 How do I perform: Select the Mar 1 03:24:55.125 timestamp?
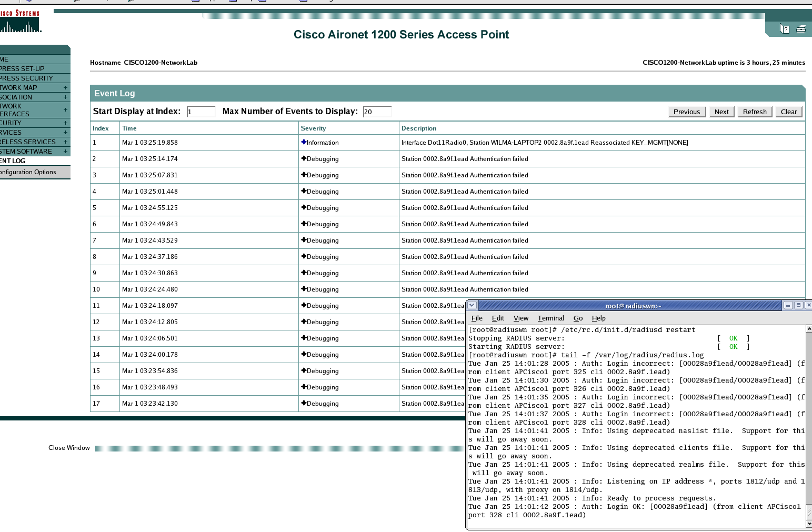[x=150, y=207]
